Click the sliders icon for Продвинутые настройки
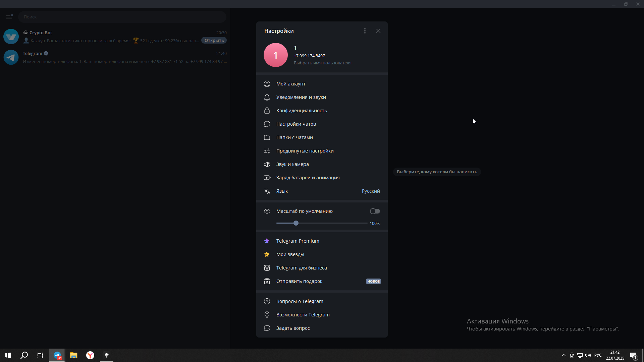644x362 pixels. point(267,151)
